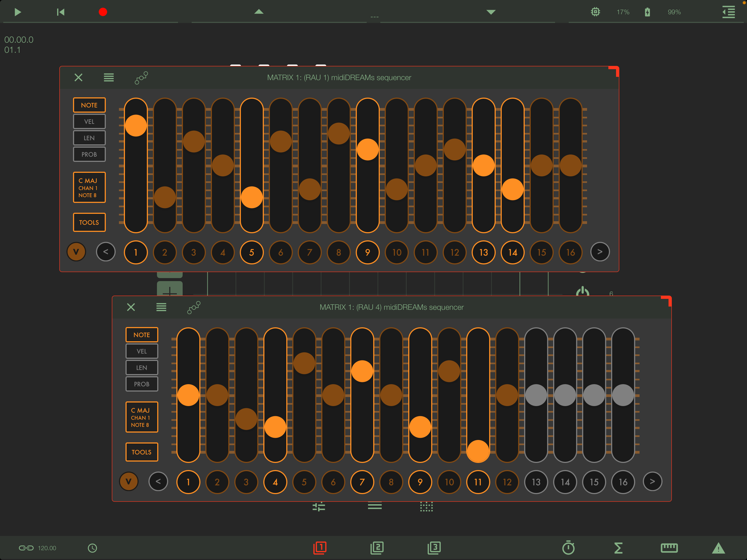Click the CPU load chip icon

click(x=595, y=12)
